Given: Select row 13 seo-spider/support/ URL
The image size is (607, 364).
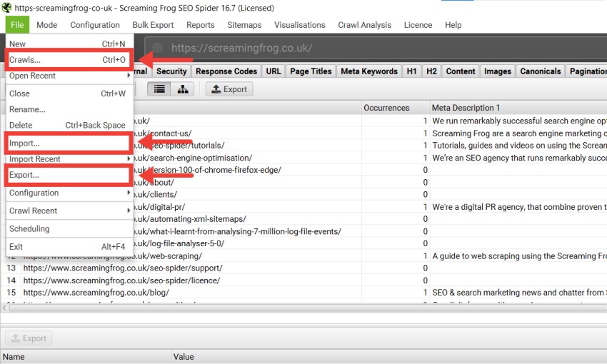Looking at the screenshot, I should [123, 268].
